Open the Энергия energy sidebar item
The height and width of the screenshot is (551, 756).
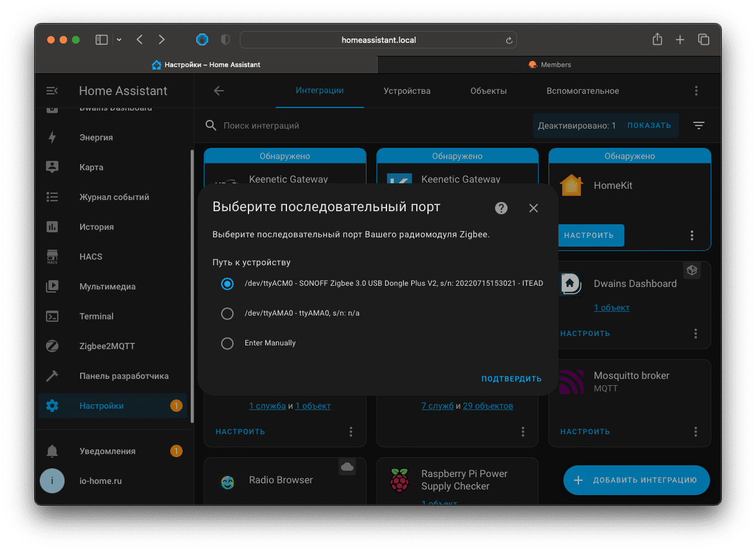click(96, 137)
